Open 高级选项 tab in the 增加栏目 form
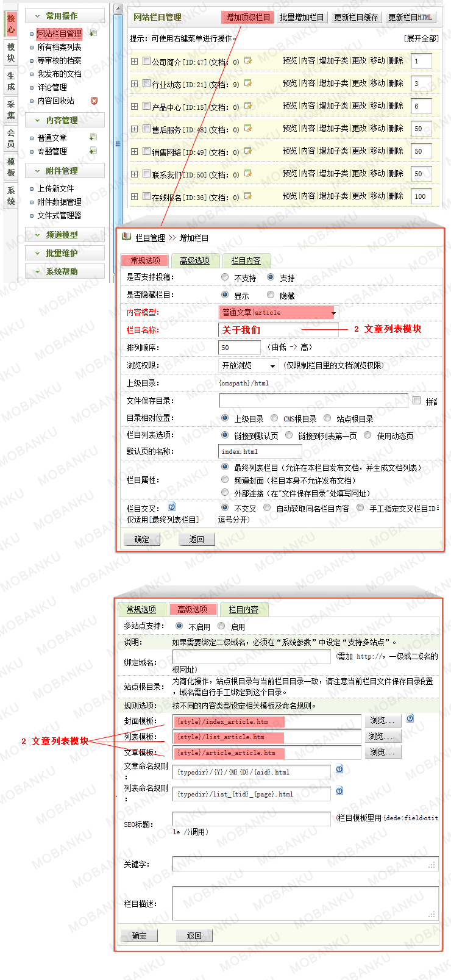The height and width of the screenshot is (980, 451). [x=194, y=260]
